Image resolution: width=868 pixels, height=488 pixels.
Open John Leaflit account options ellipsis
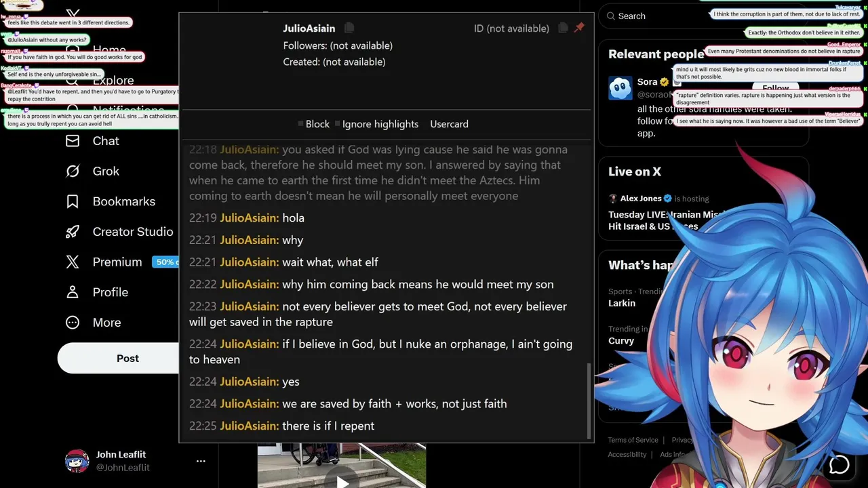[x=201, y=461]
